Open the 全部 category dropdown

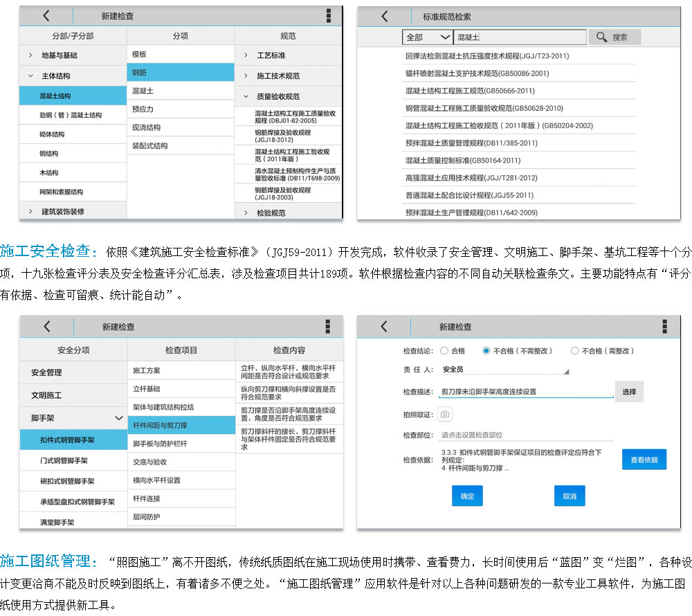coord(427,37)
